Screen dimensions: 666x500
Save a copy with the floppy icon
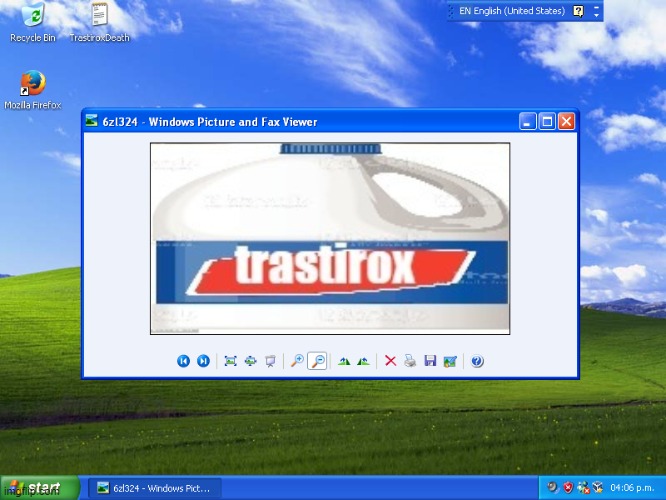coord(430,361)
